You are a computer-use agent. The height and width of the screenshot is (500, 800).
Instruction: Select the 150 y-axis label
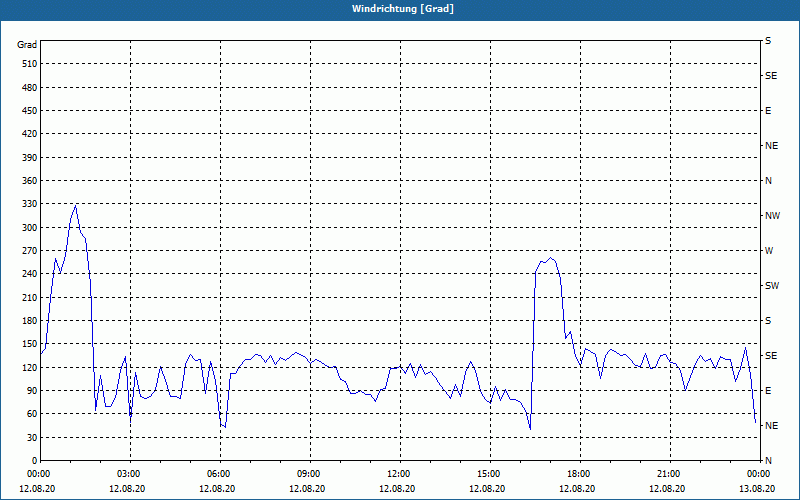coord(30,344)
